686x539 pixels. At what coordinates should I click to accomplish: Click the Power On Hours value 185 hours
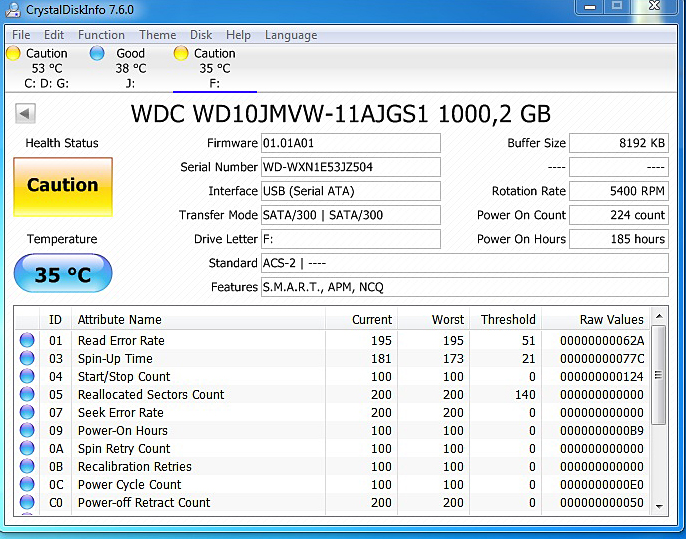coord(619,239)
